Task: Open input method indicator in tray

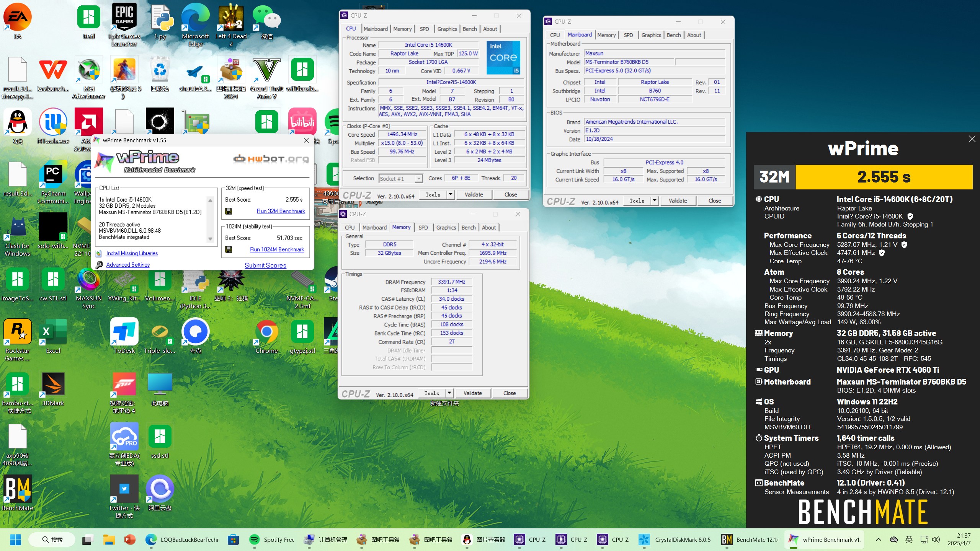Action: pos(909,540)
